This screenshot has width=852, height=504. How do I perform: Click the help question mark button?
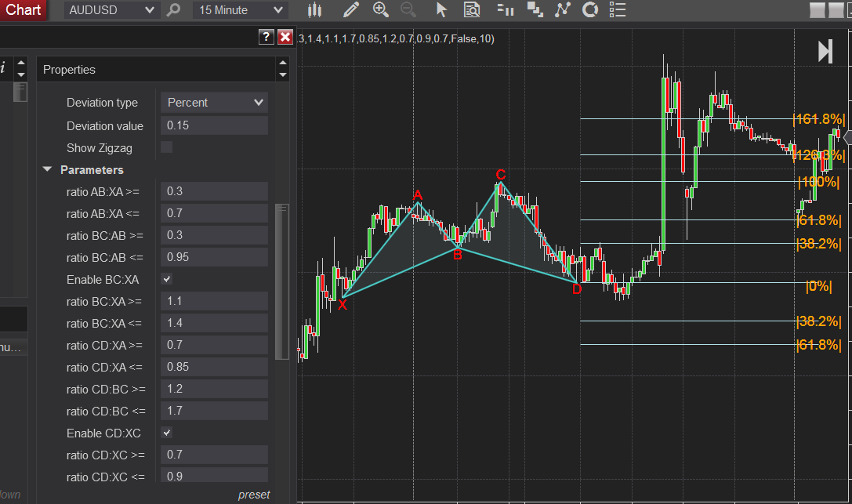[x=266, y=37]
